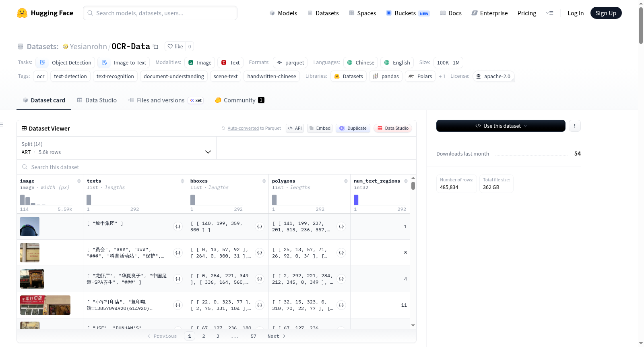Image resolution: width=644 pixels, height=347 pixels.
Task: Filter by the Image-to-Text task tag
Action: pos(124,62)
